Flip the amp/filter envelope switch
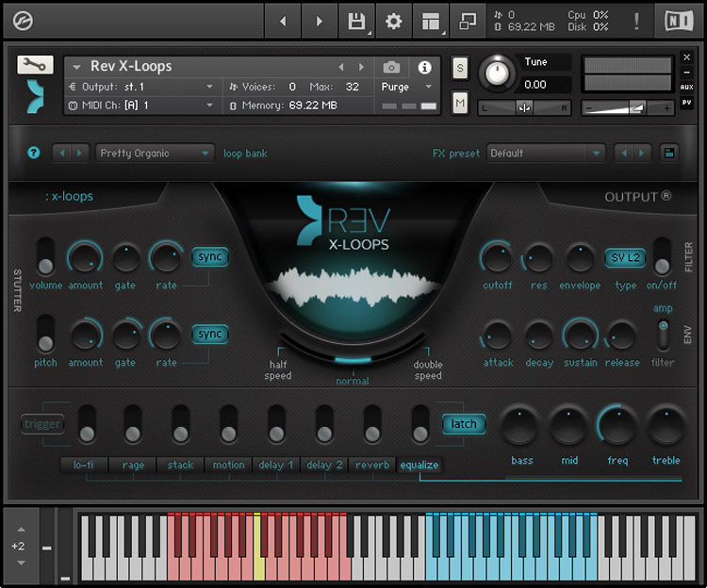Screen dimensions: 707x588 663,335
